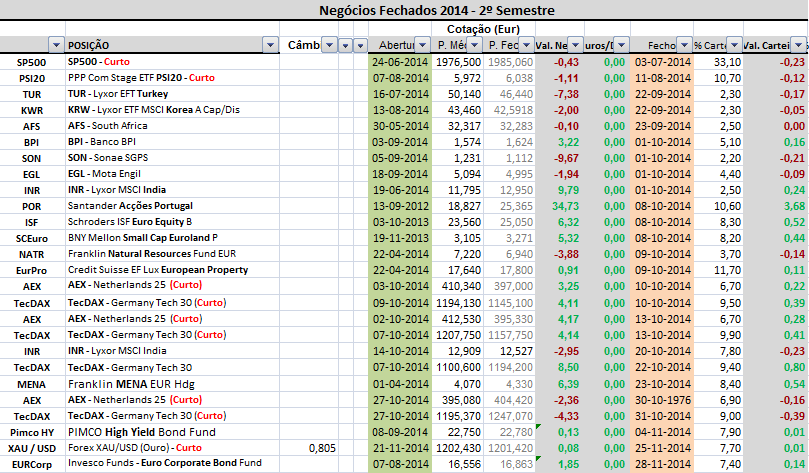Viewport: 809px width, 473px height.
Task: Click the 'Franklin MENA EUR Hdg' cell
Action: [x=172, y=384]
